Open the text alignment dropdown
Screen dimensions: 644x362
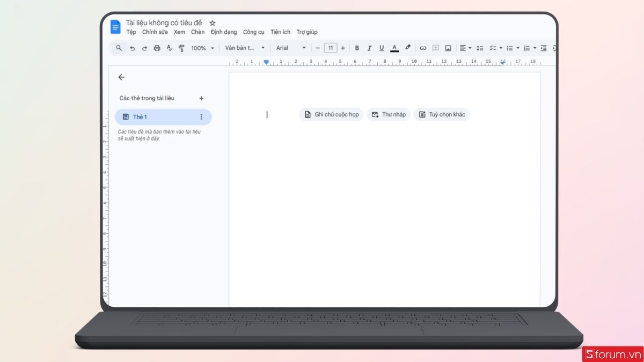click(465, 48)
